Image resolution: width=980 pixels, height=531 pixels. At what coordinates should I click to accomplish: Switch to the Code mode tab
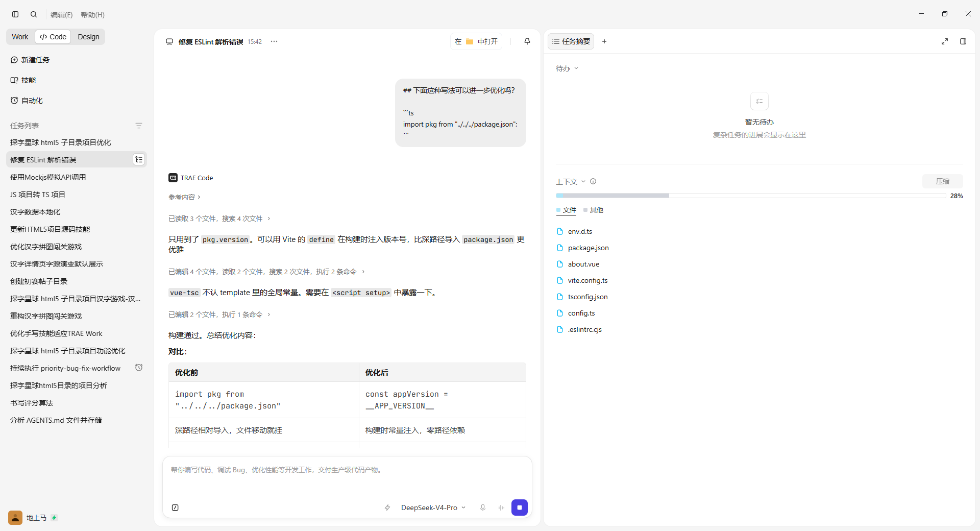click(x=53, y=37)
